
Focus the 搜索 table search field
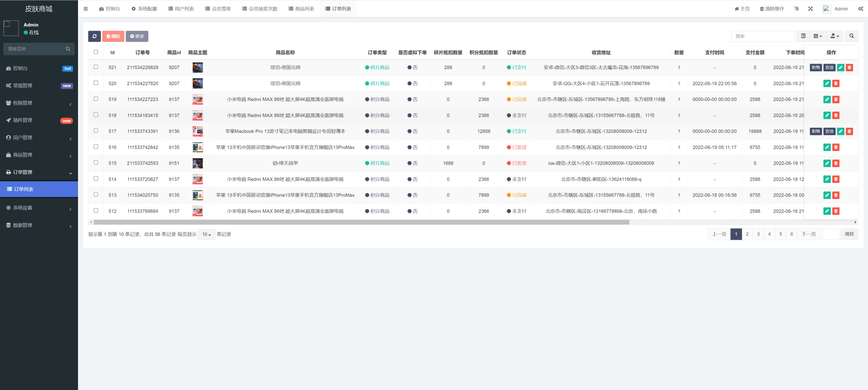pyautogui.click(x=762, y=36)
